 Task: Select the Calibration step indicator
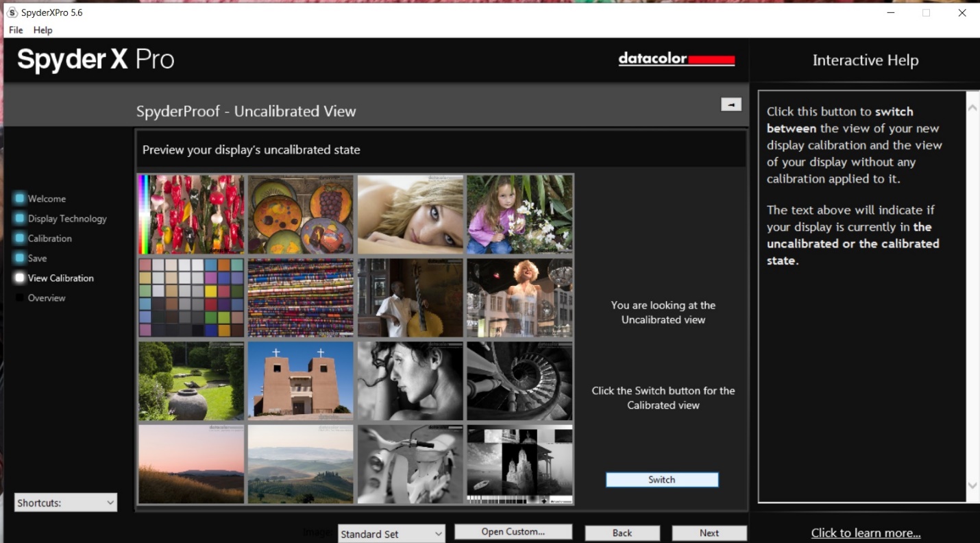click(x=20, y=239)
